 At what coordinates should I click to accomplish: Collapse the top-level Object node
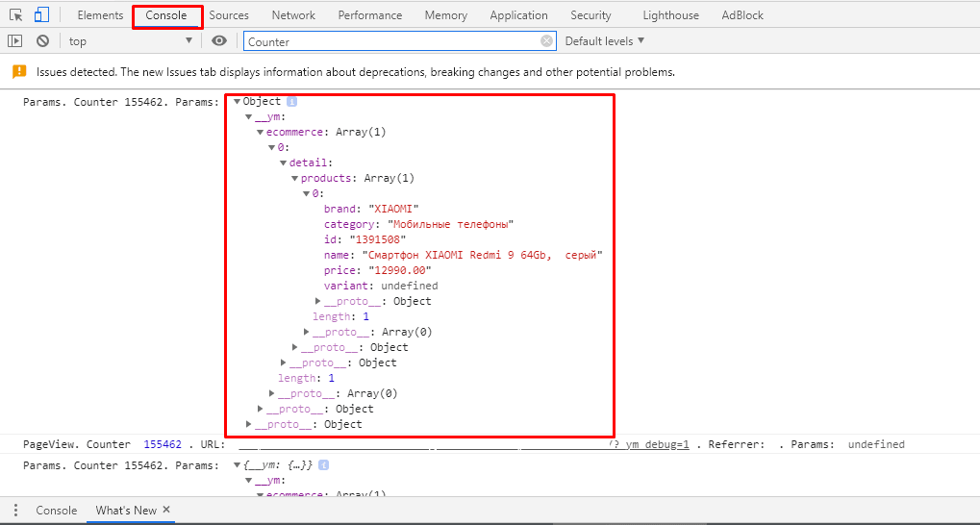point(237,101)
